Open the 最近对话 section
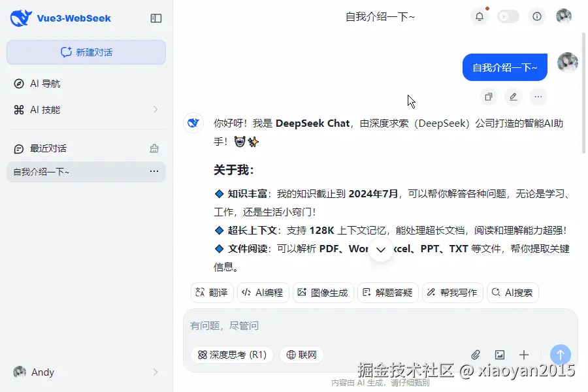The image size is (588, 392). click(x=48, y=148)
